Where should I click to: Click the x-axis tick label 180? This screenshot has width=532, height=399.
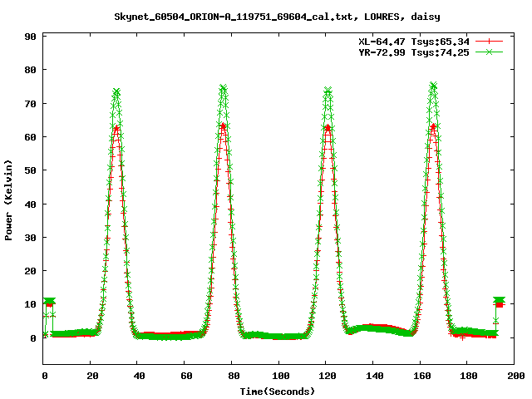469,376
